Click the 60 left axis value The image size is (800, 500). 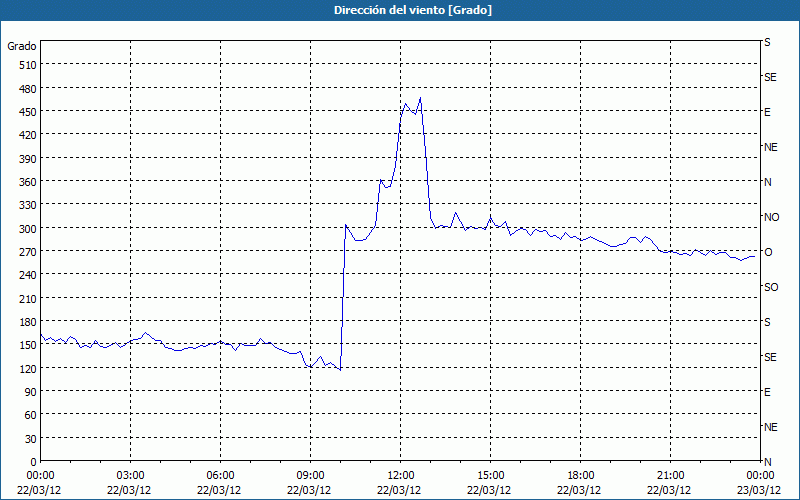point(31,415)
